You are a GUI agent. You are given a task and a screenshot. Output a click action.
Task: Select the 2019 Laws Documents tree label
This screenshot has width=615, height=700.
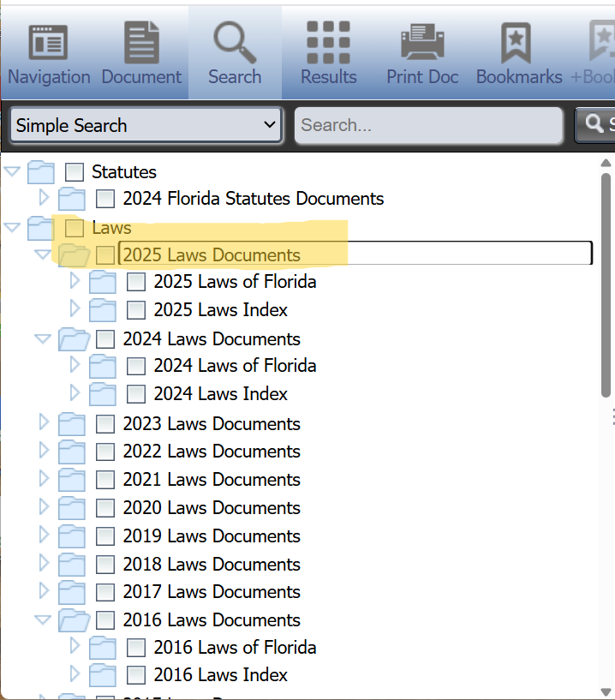click(x=212, y=536)
